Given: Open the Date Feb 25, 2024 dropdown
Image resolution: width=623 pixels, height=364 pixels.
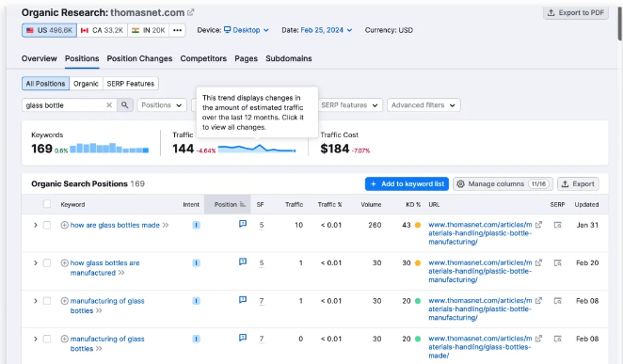Looking at the screenshot, I should 327,30.
